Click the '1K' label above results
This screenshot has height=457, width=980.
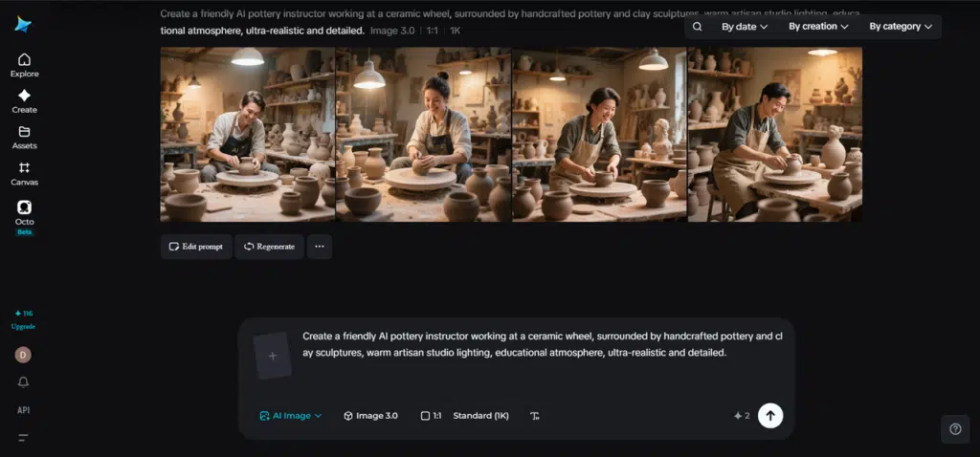pos(455,30)
